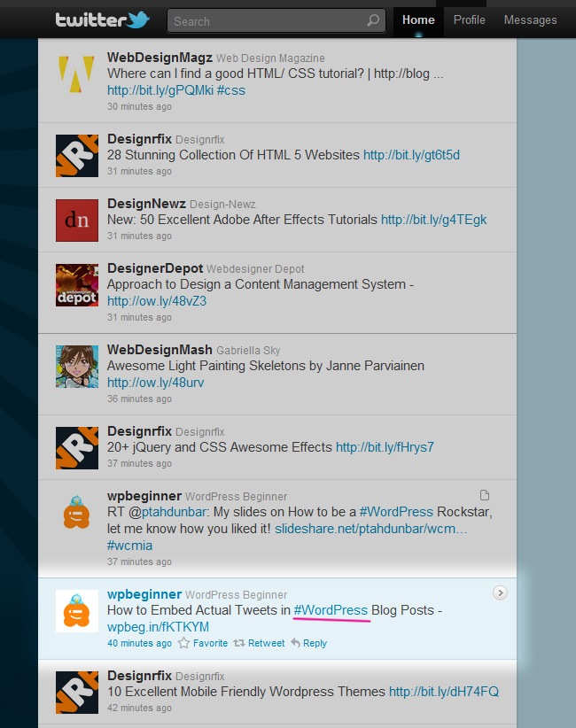The image size is (576, 728).
Task: Expand tweet details with the arrow button
Action: point(500,592)
